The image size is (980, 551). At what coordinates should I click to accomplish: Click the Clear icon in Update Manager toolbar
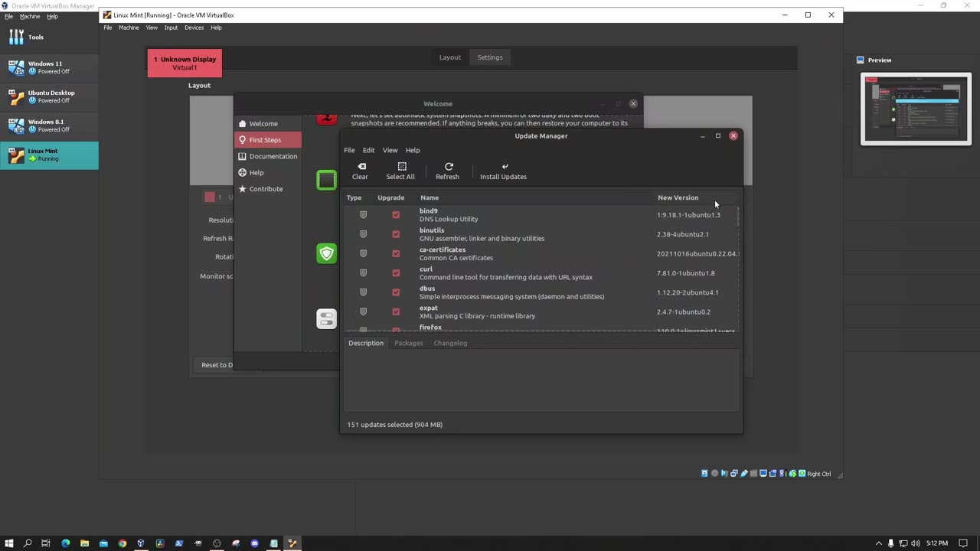(x=361, y=166)
